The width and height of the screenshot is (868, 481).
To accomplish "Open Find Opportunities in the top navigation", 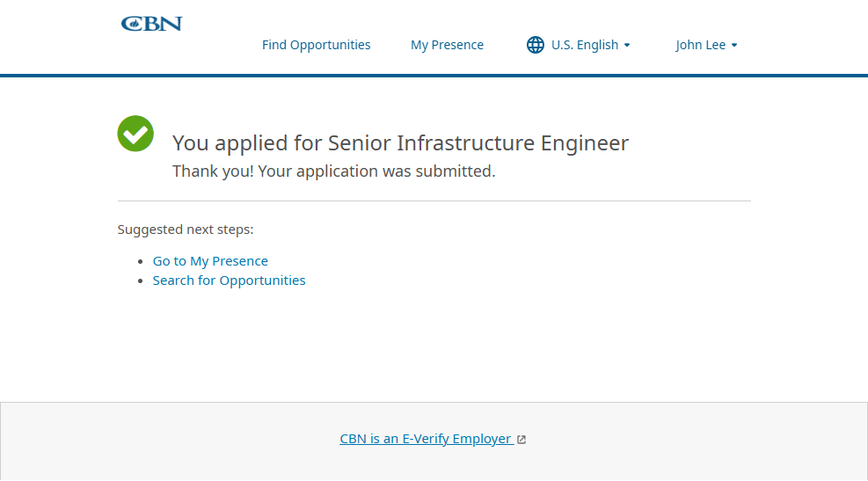I will (317, 45).
